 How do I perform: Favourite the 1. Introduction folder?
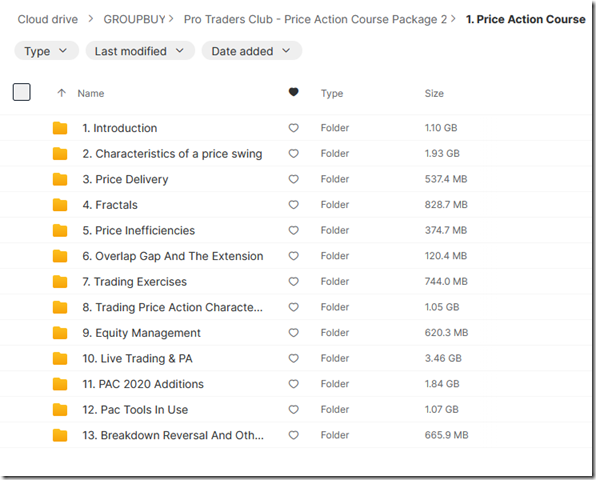pos(293,128)
